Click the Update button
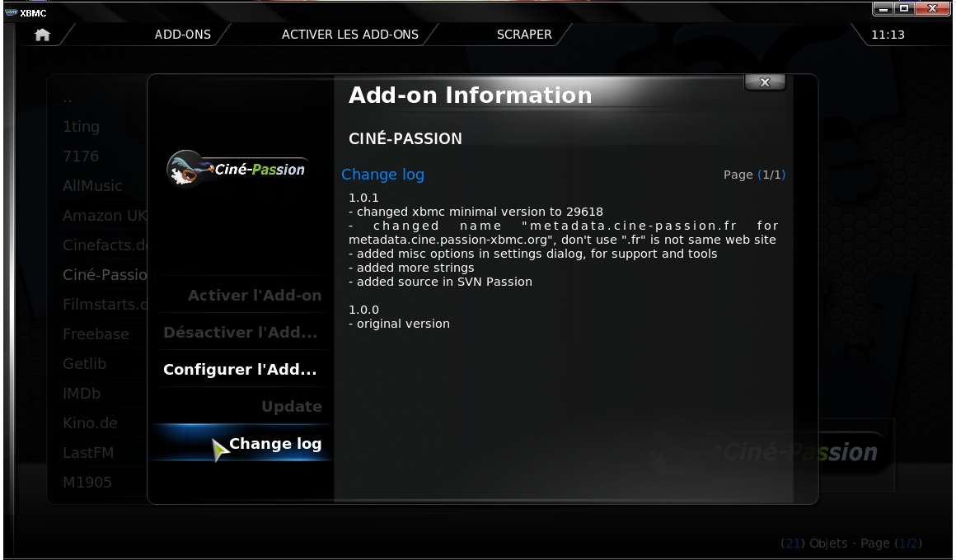956x560 pixels. (241, 407)
